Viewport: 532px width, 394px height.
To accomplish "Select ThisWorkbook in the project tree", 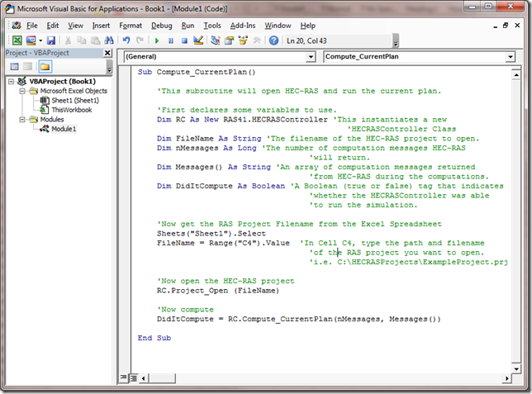I will [71, 109].
